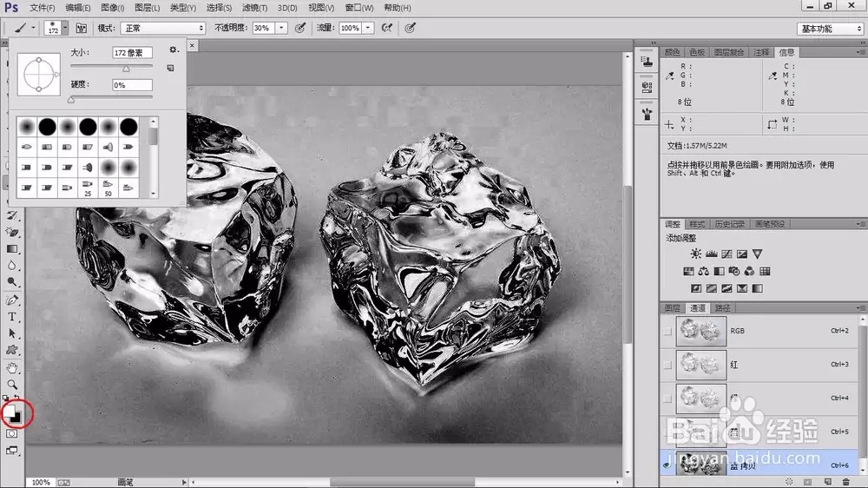
Task: Open the workspace switcher dropdown
Action: (x=831, y=29)
